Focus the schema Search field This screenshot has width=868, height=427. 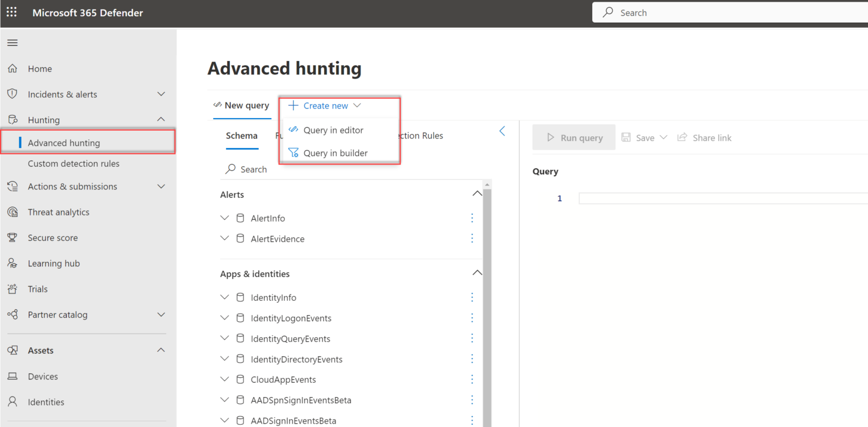coord(350,169)
